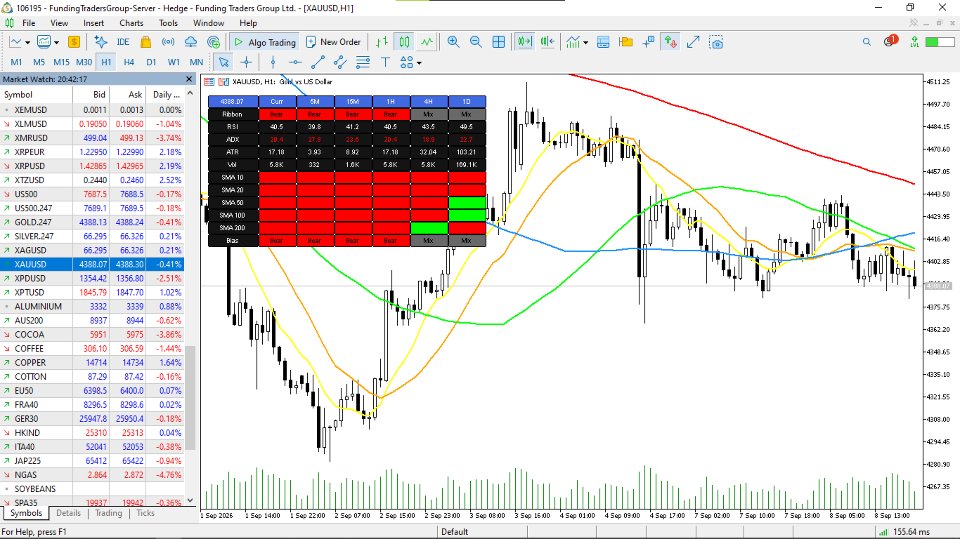The height and width of the screenshot is (539, 960).
Task: Switch chart to bar chart type
Action: (382, 42)
